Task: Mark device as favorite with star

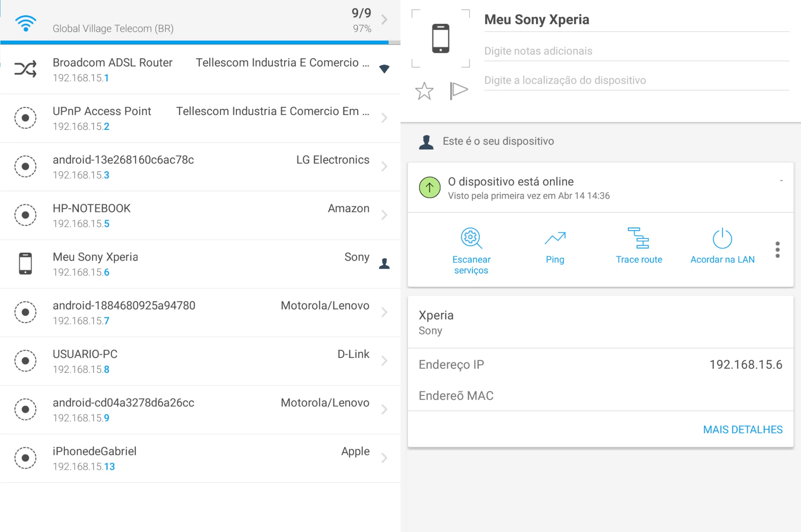Action: [x=424, y=91]
